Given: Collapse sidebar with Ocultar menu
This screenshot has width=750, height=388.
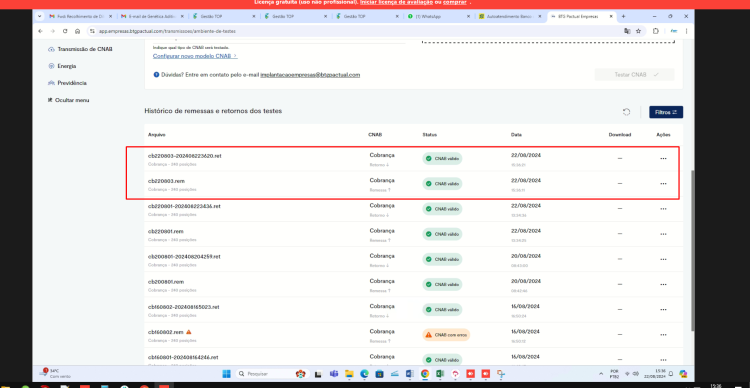Looking at the screenshot, I should click(68, 100).
